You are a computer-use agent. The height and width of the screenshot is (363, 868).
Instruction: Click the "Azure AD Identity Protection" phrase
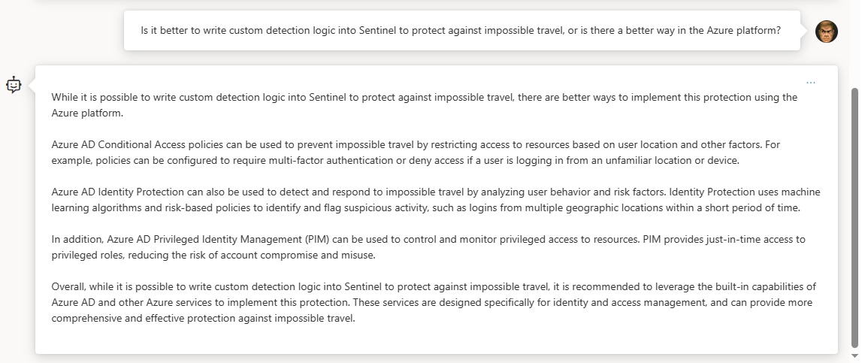117,192
